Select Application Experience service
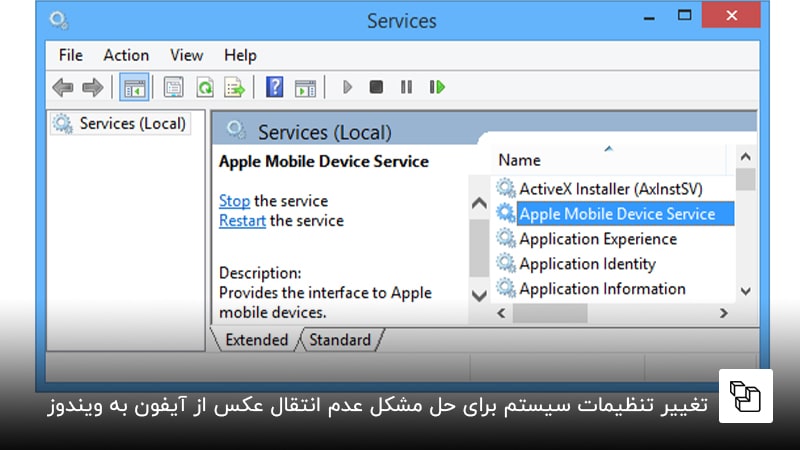The width and height of the screenshot is (800, 450). point(598,239)
